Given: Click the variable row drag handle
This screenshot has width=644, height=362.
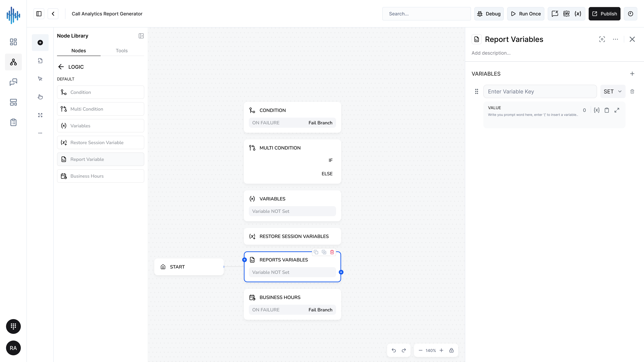Looking at the screenshot, I should 477,91.
